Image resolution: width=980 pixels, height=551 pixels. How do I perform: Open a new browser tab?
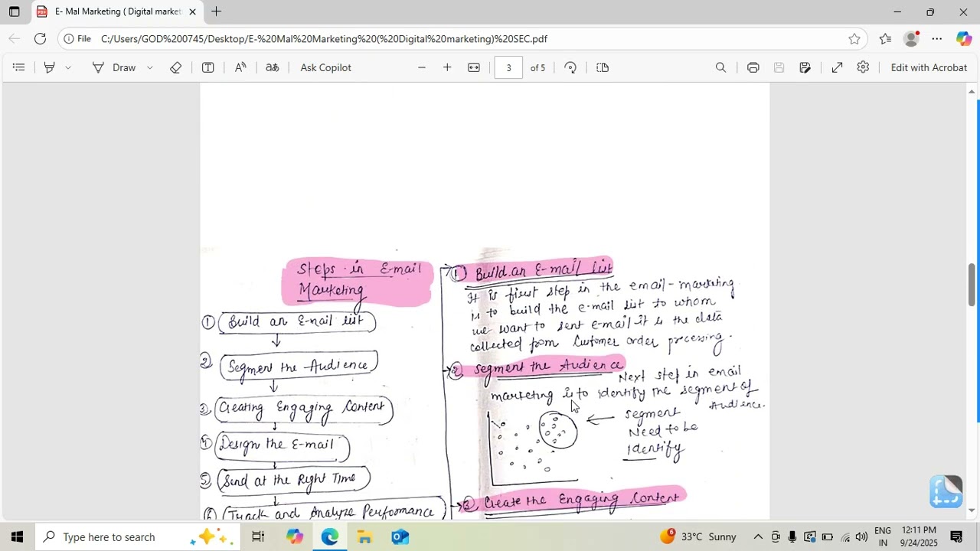(217, 11)
